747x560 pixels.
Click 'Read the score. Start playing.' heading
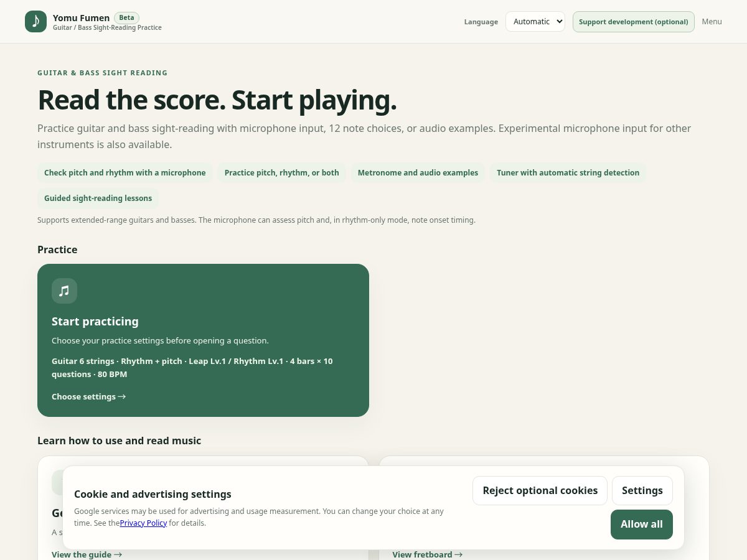point(217,100)
